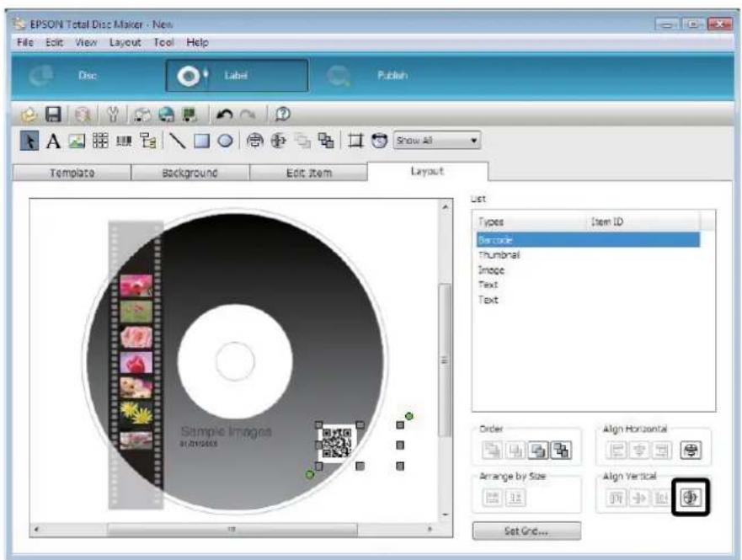The image size is (742, 560).
Task: Undo the last action
Action: (224, 115)
